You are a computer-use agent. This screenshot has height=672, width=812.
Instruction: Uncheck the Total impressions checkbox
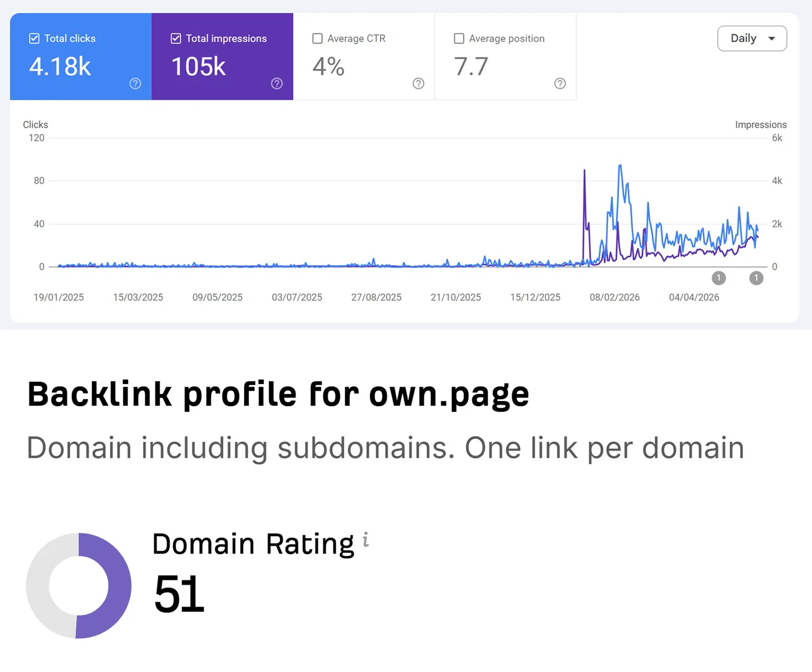(x=176, y=38)
